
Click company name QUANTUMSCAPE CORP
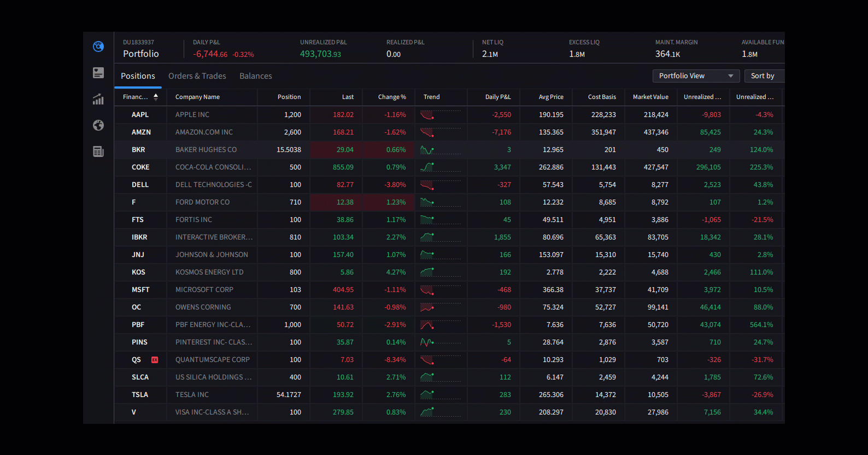(x=213, y=360)
